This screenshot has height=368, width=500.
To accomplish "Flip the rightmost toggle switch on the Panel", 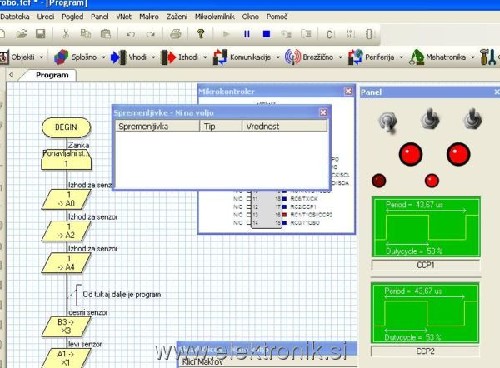I will [x=473, y=119].
